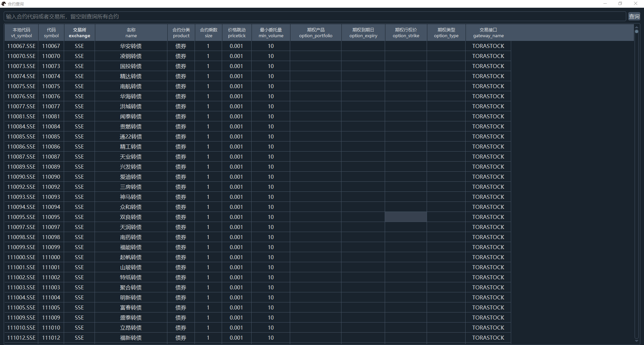
Task: Maximize or restore the window
Action: (x=620, y=4)
